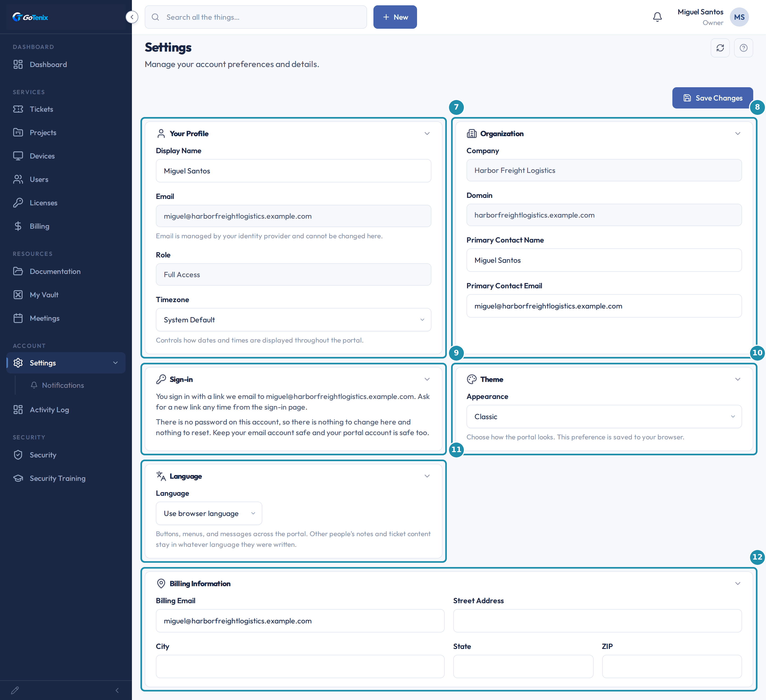Image resolution: width=766 pixels, height=700 pixels.
Task: Click the notifications bell icon
Action: click(657, 17)
